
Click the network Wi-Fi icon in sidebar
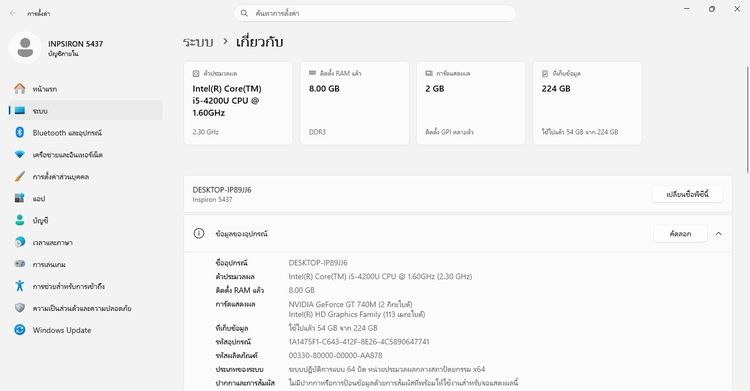click(x=20, y=155)
